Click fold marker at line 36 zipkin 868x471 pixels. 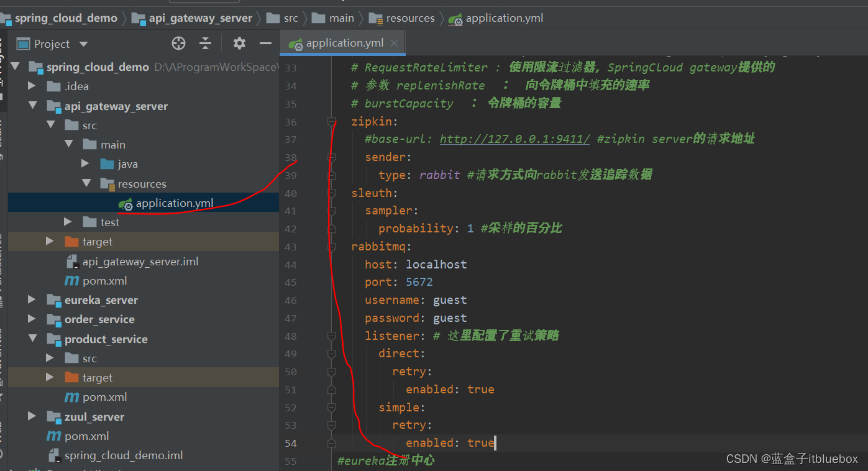tap(332, 122)
